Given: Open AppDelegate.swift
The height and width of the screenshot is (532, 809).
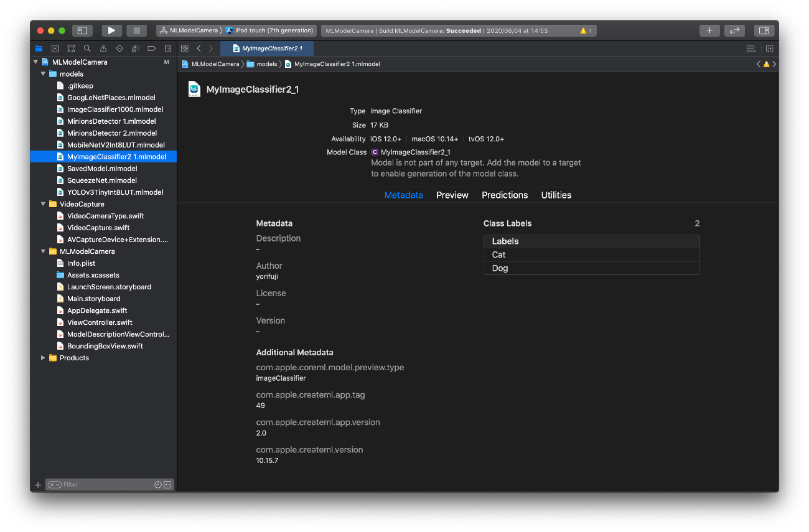Looking at the screenshot, I should (97, 310).
